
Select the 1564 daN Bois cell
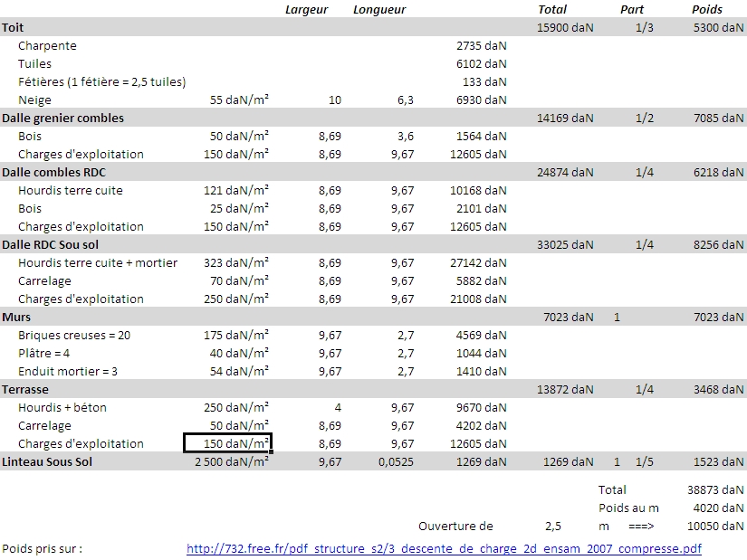click(x=481, y=137)
